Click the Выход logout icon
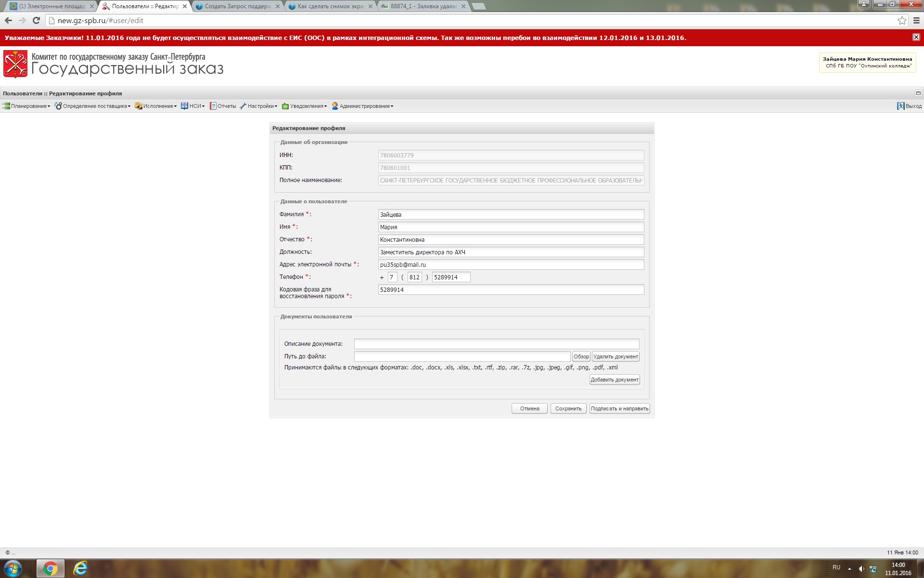 click(x=900, y=106)
